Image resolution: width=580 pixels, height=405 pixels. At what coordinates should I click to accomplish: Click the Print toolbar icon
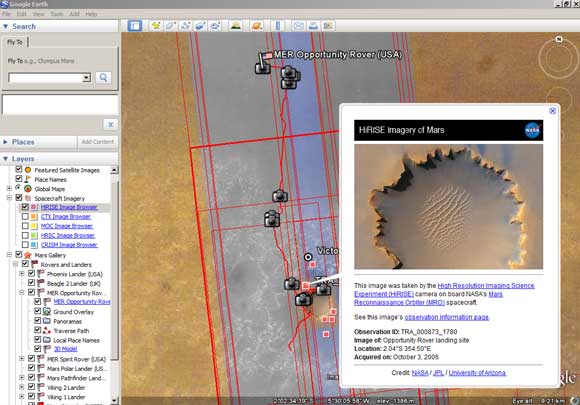tap(313, 26)
